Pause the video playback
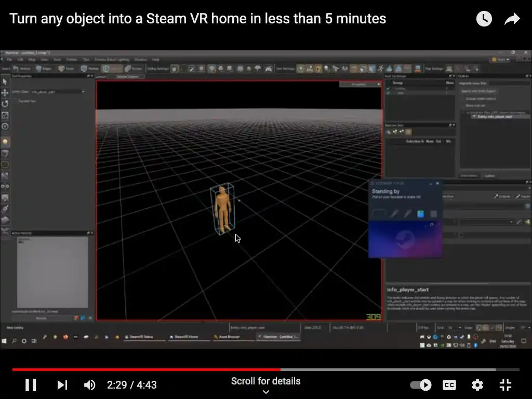Viewport: 532px width, 399px height. click(31, 385)
